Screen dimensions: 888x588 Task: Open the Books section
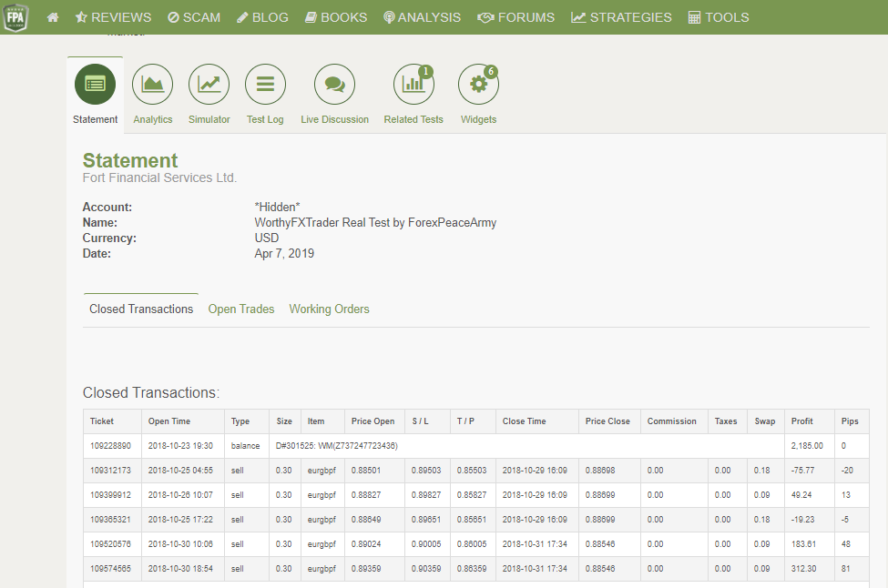pyautogui.click(x=336, y=17)
